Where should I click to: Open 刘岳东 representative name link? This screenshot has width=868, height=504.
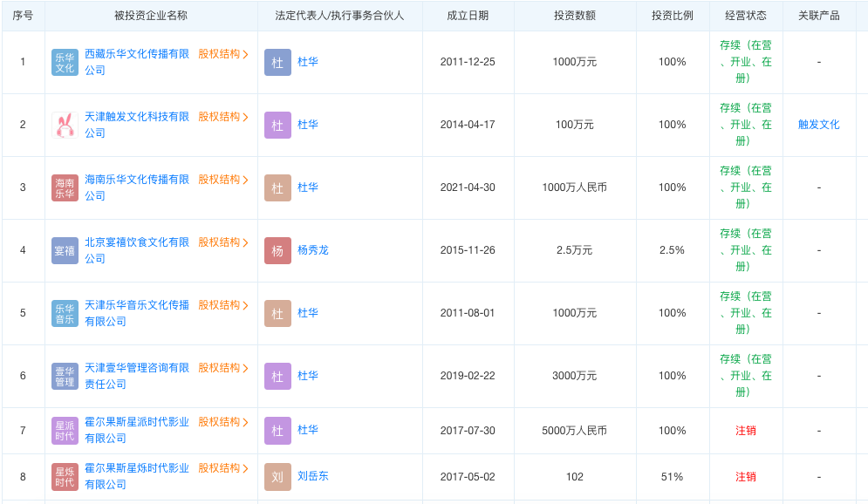click(x=313, y=476)
